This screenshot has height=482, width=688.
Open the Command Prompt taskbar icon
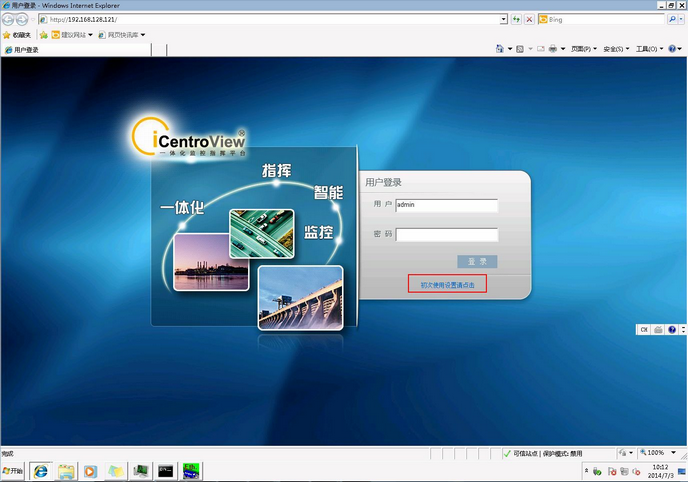[166, 471]
